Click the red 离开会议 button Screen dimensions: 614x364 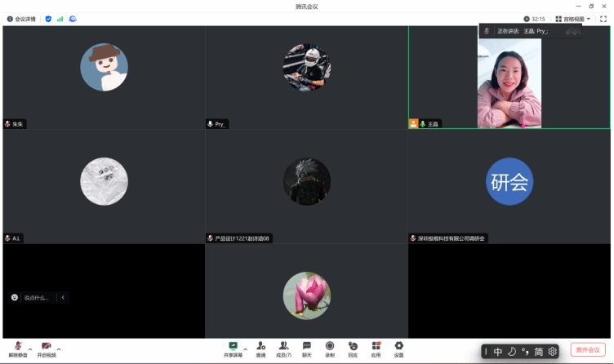[588, 349]
